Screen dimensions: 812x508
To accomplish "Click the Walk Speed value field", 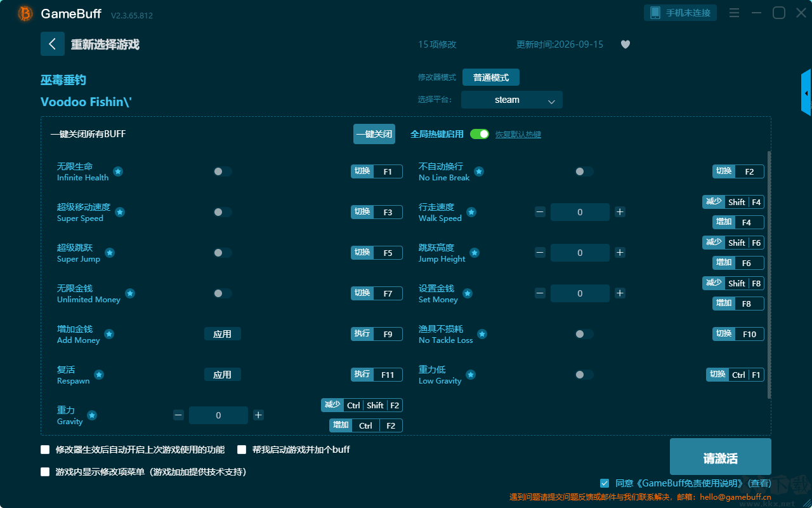I will pyautogui.click(x=580, y=212).
